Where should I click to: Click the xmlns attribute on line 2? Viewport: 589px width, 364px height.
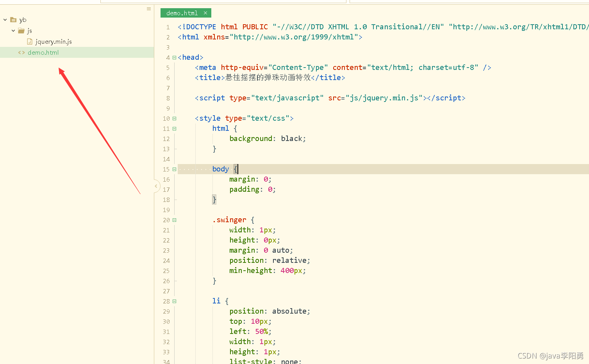tap(283, 37)
